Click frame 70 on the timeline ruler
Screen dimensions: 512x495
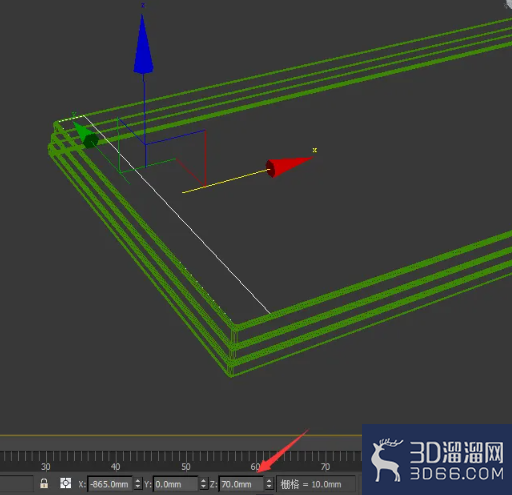click(325, 467)
